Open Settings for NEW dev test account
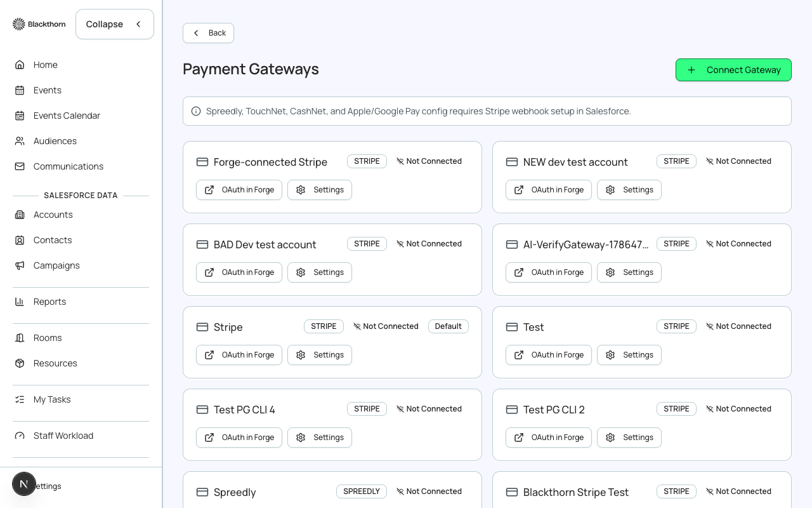The height and width of the screenshot is (508, 812). (x=629, y=190)
